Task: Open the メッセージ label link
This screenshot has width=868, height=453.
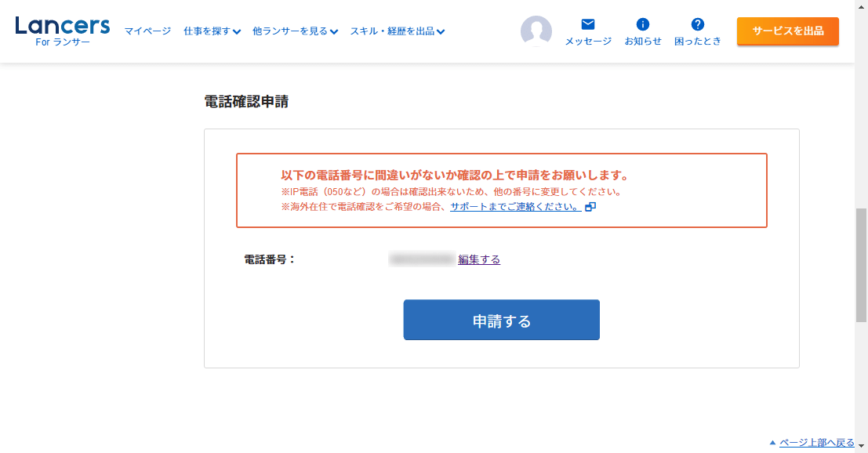Action: point(588,42)
